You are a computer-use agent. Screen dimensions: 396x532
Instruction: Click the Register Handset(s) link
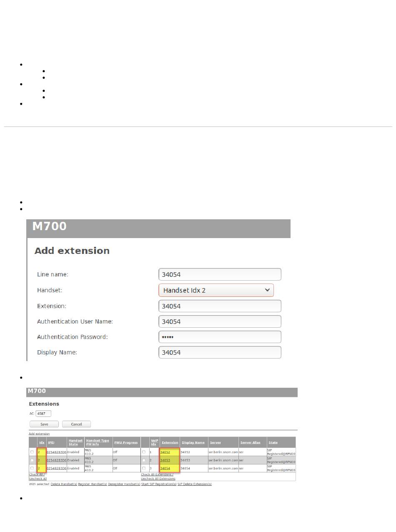(93, 484)
